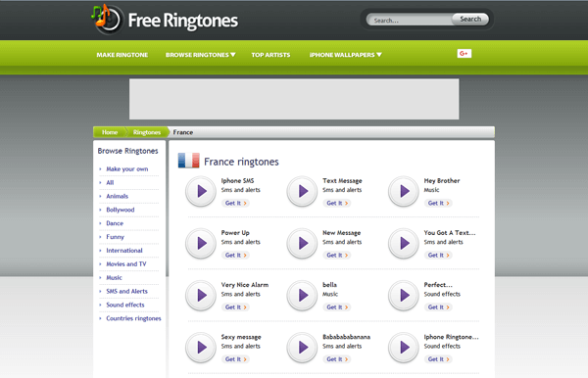The width and height of the screenshot is (588, 378).
Task: Open the Iphone SMS title link
Action: coord(237,180)
